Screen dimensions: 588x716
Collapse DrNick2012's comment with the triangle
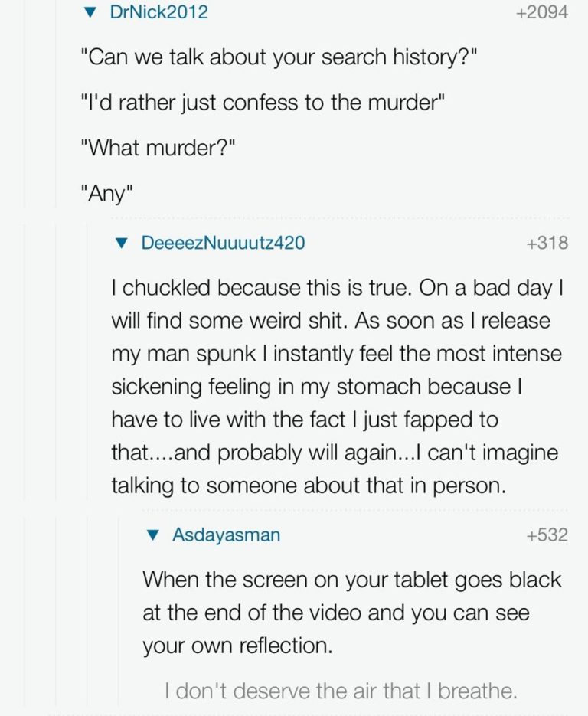point(90,12)
